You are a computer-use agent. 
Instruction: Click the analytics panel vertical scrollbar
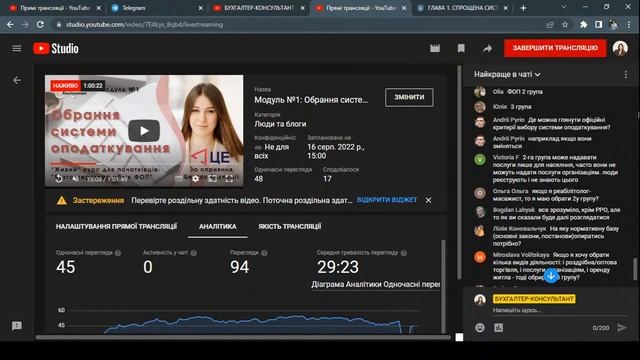coord(443,286)
